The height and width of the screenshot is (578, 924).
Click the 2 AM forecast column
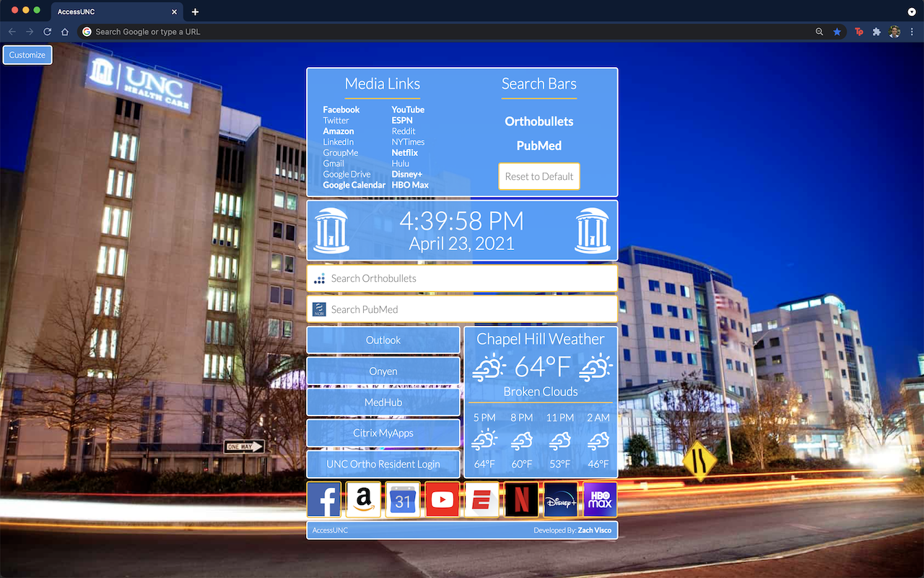(x=598, y=441)
